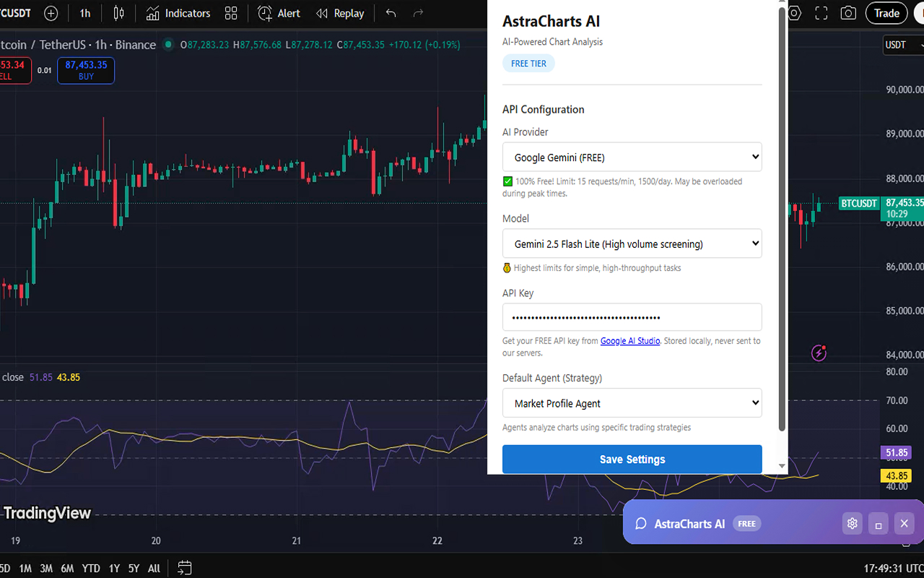
Task: Select the 6M date range
Action: pos(67,569)
